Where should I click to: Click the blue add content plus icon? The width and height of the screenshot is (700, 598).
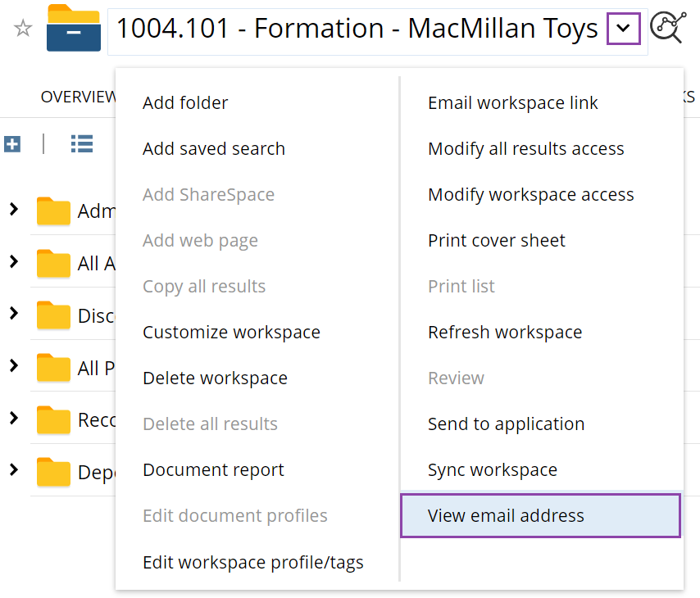click(11, 143)
